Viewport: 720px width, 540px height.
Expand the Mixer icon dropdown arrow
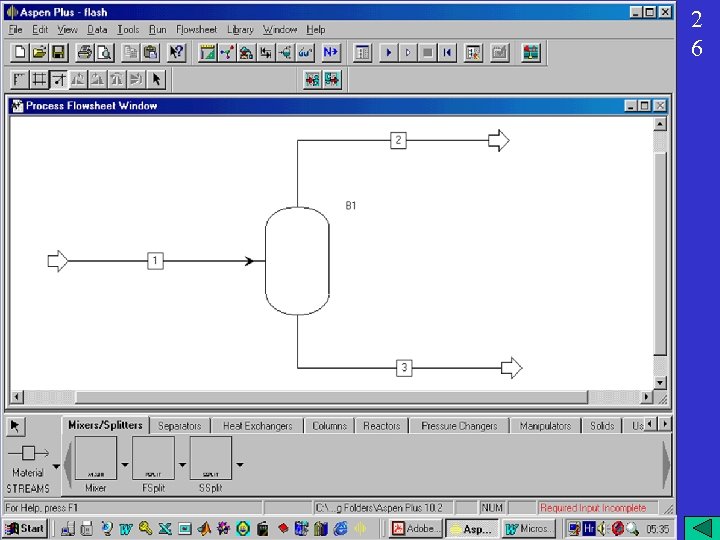(124, 465)
